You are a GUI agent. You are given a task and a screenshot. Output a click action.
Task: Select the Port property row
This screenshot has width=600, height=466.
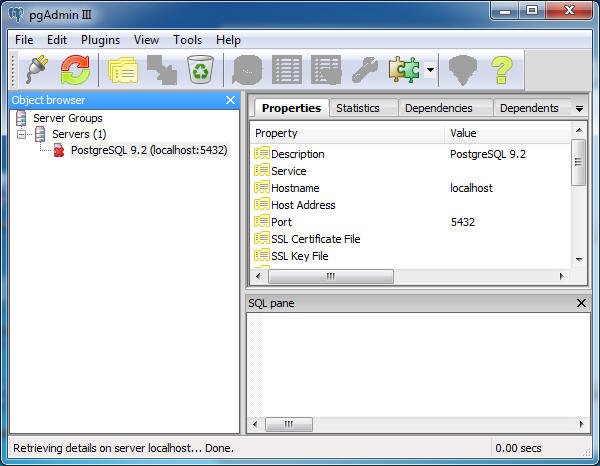(x=411, y=222)
